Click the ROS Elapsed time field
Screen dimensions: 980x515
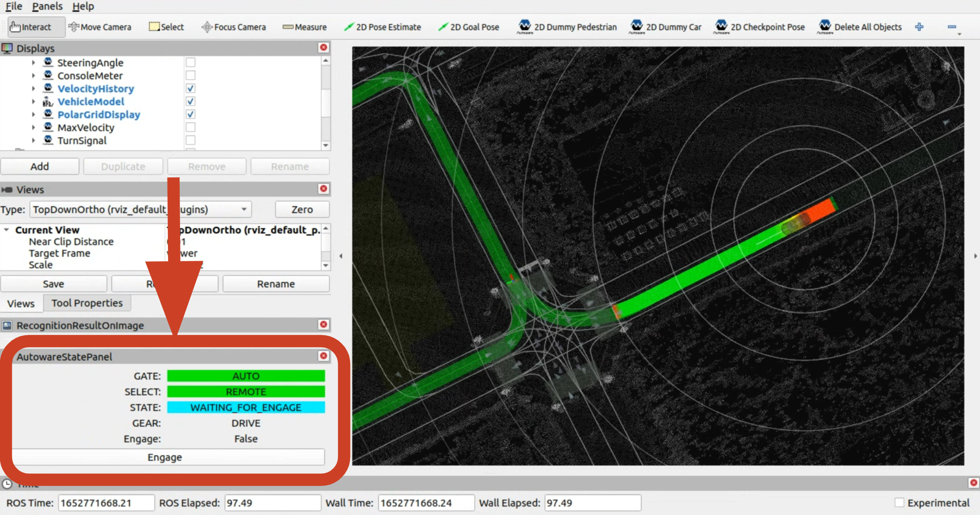tap(272, 502)
